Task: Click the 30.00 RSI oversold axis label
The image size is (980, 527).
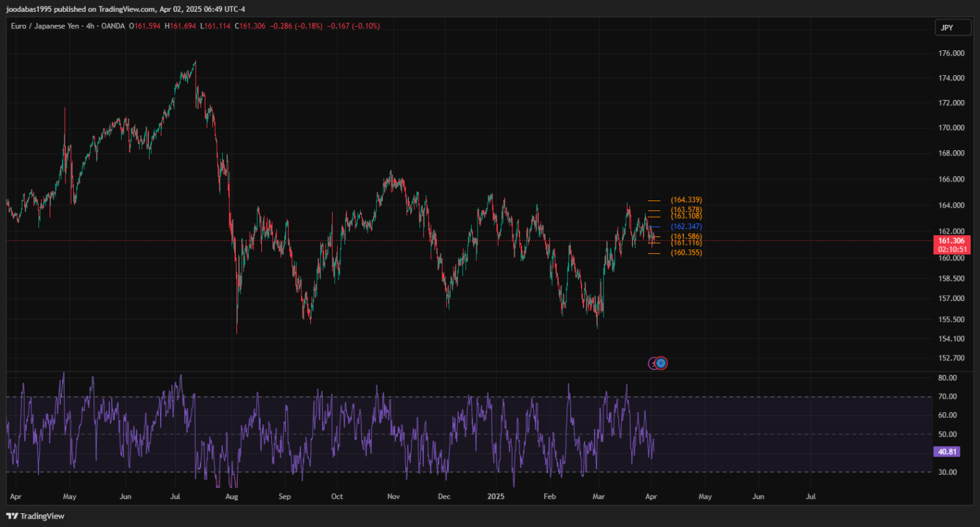Action: (947, 472)
